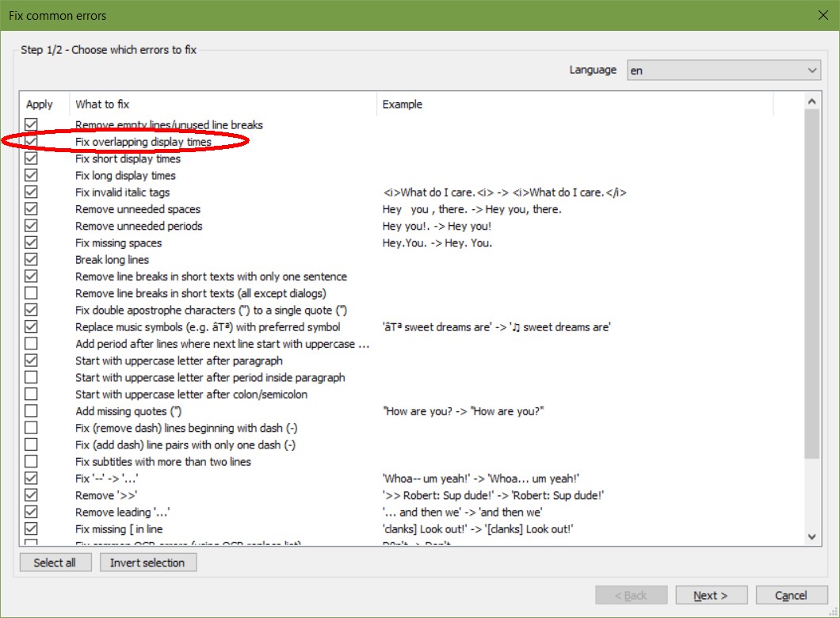Click Select all button
This screenshot has width=840, height=618.
coord(55,563)
